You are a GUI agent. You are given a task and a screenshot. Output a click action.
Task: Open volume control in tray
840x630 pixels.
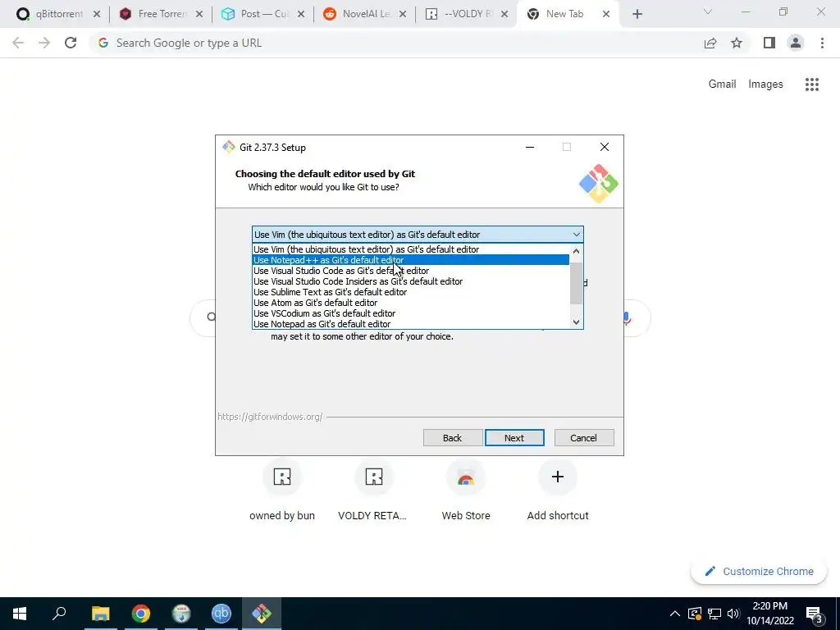point(733,614)
